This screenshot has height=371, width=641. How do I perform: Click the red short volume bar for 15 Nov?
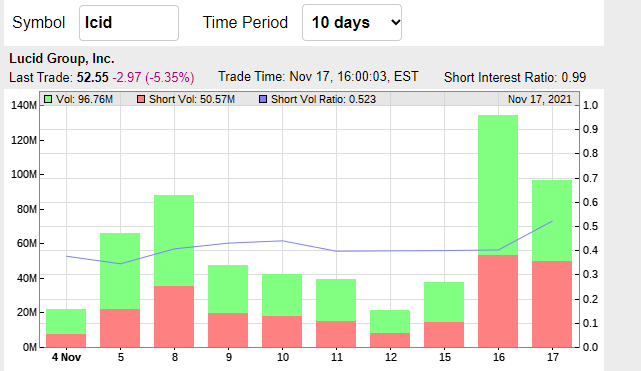[444, 335]
